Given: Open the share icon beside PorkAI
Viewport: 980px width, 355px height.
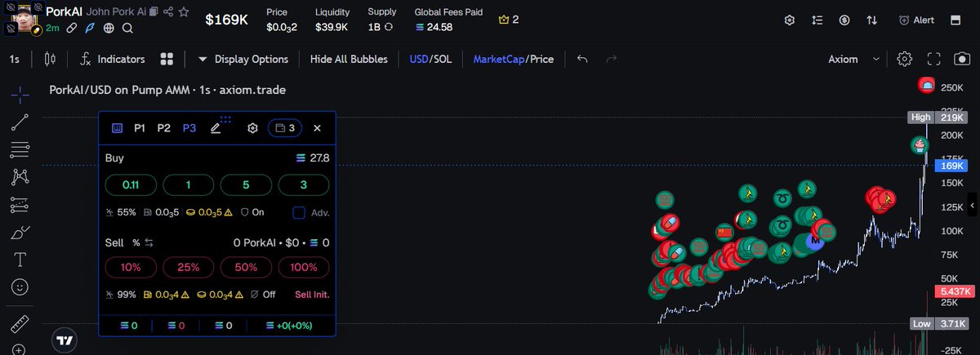Looking at the screenshot, I should coord(168,12).
